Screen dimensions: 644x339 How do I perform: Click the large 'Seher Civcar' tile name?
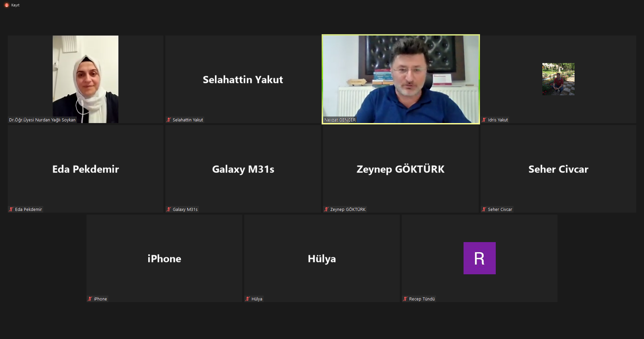[x=558, y=169]
